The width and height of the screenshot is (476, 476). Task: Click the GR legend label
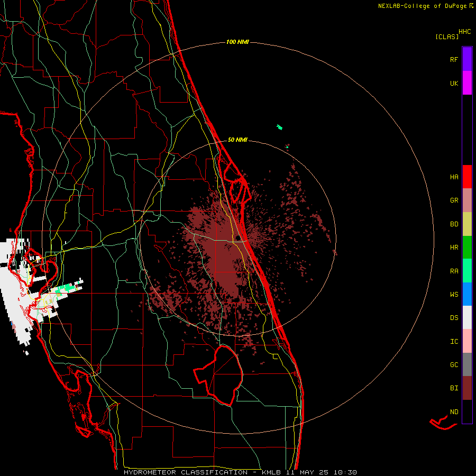pyautogui.click(x=454, y=200)
